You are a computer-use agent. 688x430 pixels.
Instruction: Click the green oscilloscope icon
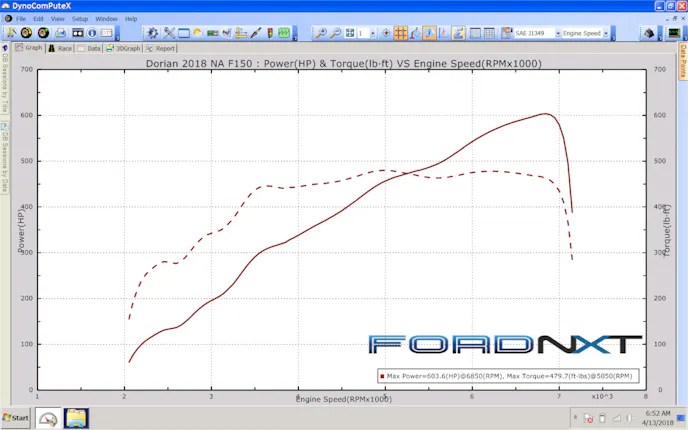click(x=284, y=33)
